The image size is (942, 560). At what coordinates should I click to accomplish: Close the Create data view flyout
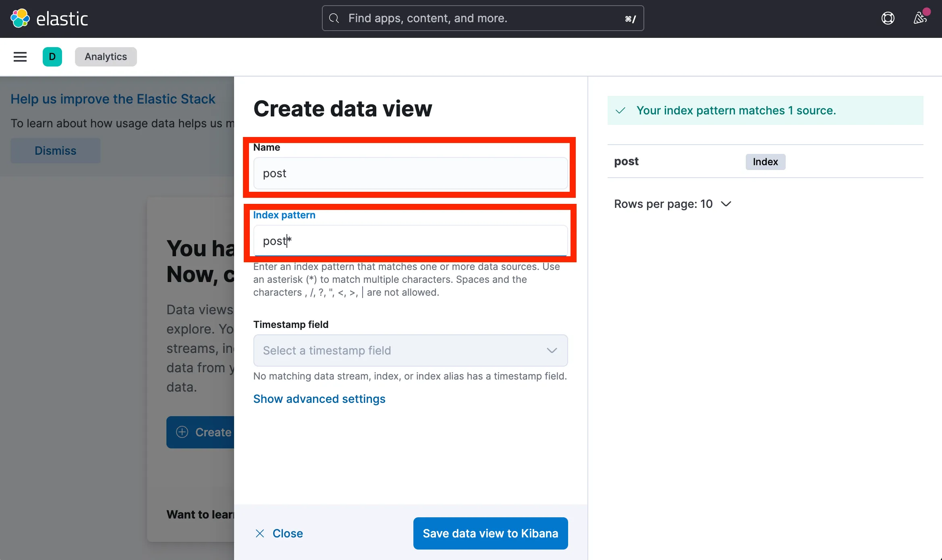point(279,533)
